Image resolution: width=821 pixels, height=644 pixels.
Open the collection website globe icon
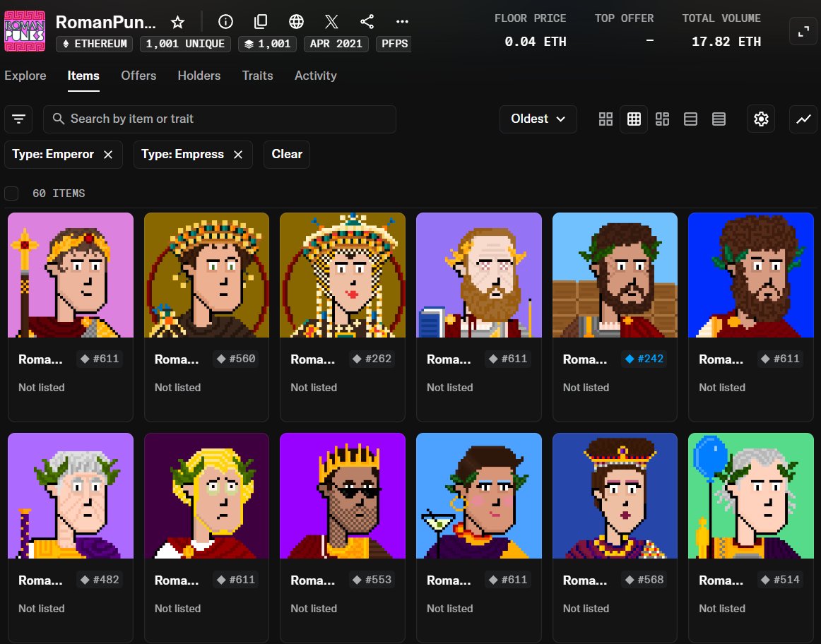pyautogui.click(x=296, y=21)
